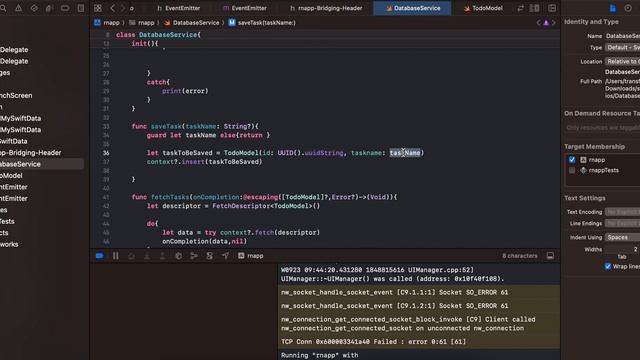This screenshot has width=640, height=360.
Task: Open the Indent Using Spaces dropdown
Action: click(x=622, y=237)
